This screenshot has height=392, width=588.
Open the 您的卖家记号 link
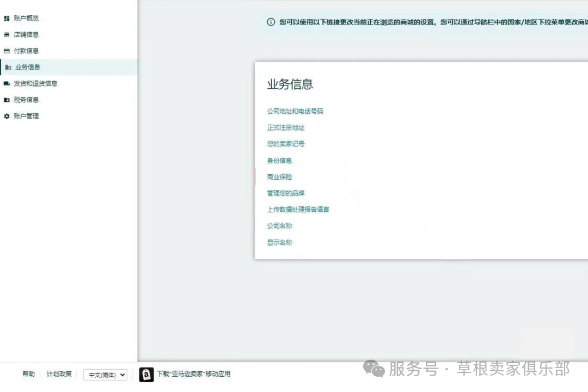pyautogui.click(x=286, y=144)
